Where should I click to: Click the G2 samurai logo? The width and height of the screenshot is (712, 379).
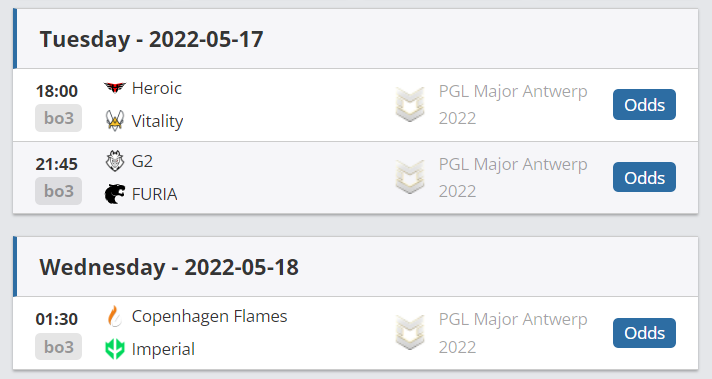click(114, 161)
